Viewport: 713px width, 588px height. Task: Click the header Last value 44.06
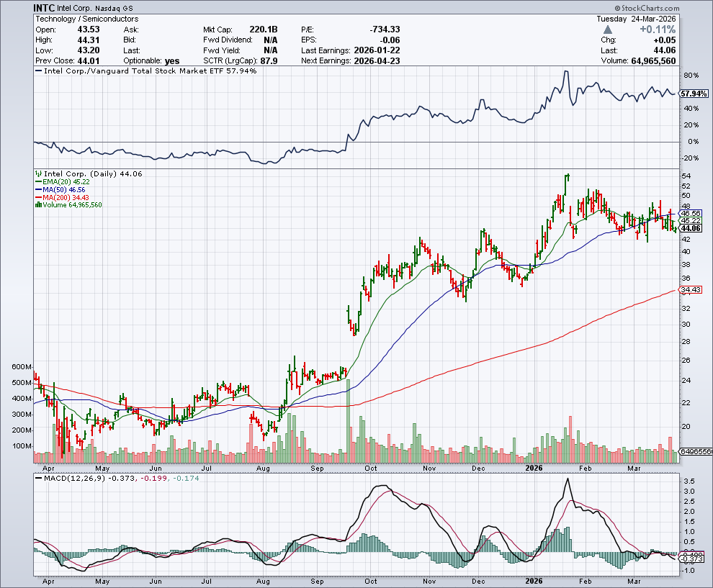point(665,50)
